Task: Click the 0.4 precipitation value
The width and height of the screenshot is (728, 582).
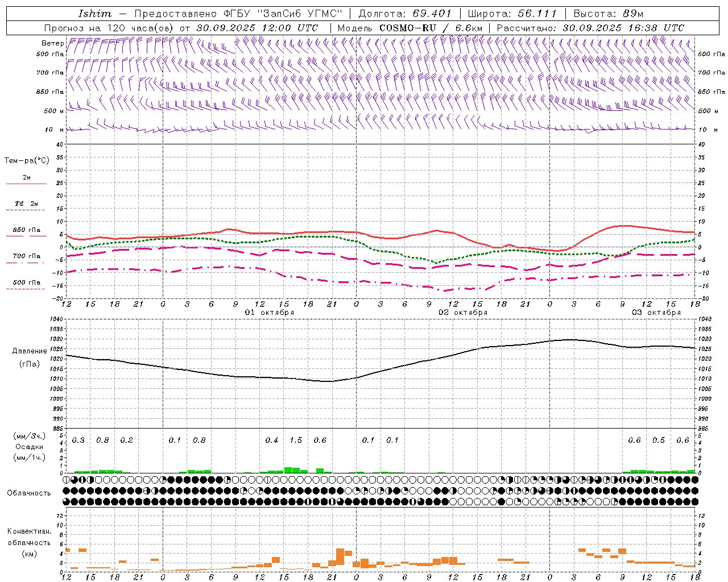Action: coord(272,440)
